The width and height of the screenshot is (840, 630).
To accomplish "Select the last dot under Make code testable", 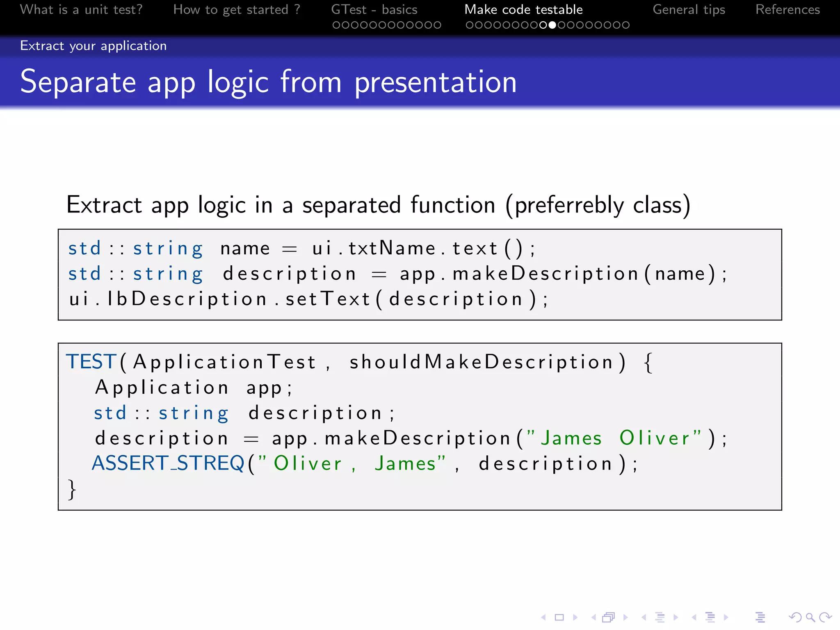I will [625, 25].
